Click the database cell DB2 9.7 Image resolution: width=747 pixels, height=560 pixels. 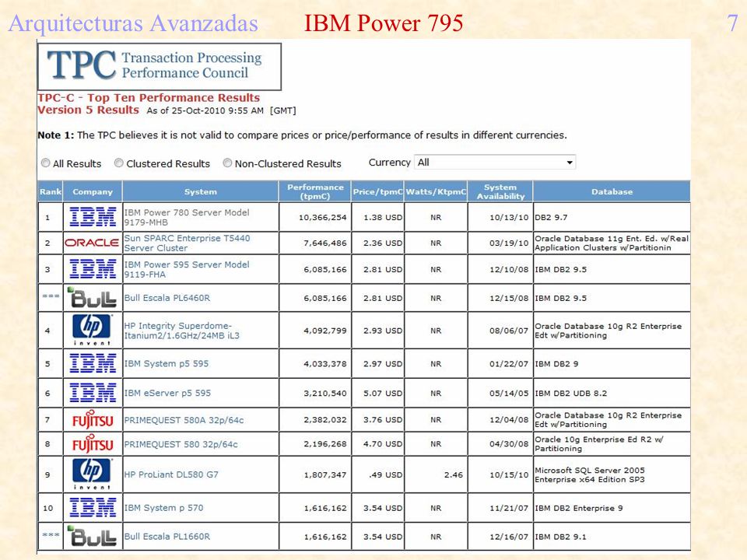pos(551,217)
